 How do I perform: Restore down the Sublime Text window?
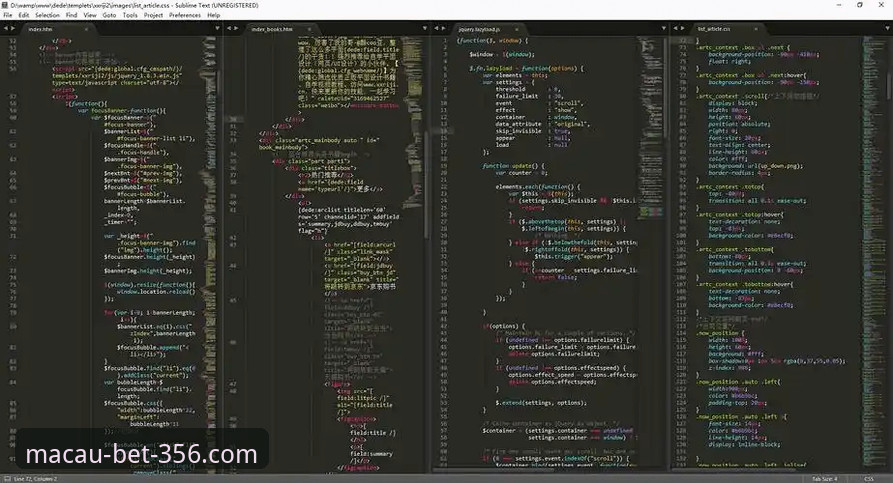(859, 5)
